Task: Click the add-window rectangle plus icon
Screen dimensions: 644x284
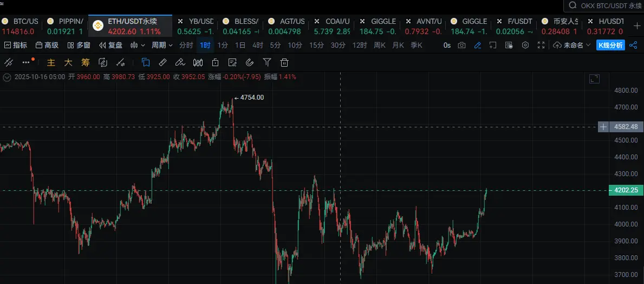Action: [x=493, y=45]
